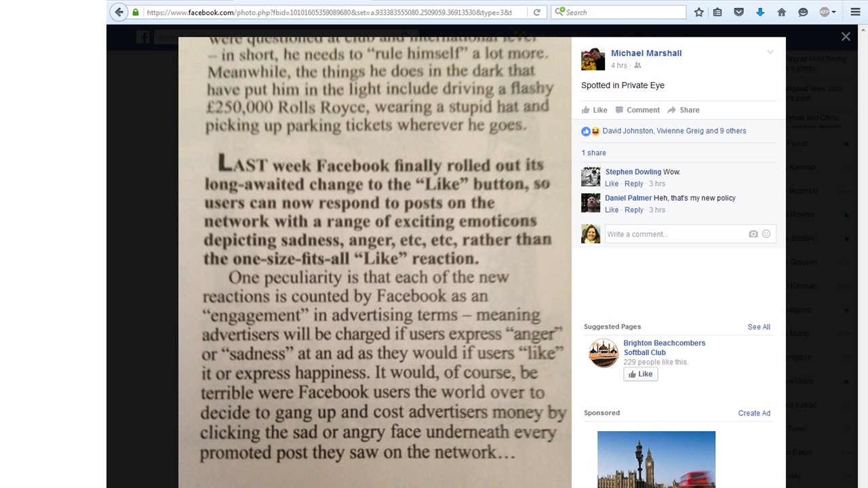Like Michael Marshall's photo post
This screenshot has height=488, width=868.
[x=594, y=110]
